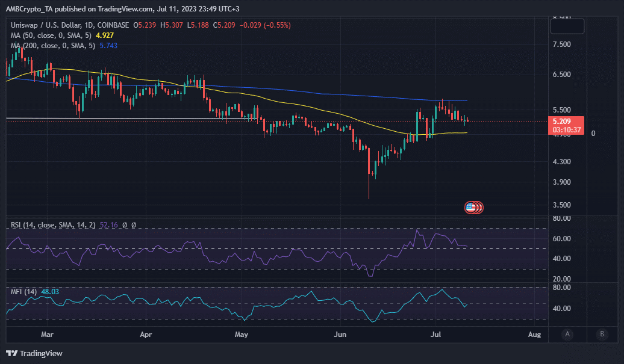Click the TradingView logo
This screenshot has width=624, height=364.
point(34,353)
